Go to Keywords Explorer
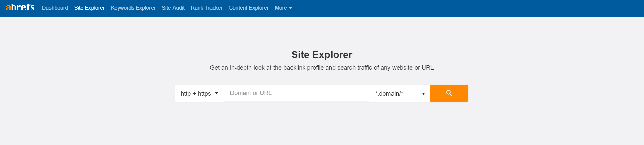Viewport: 644px width, 145px height. (133, 8)
